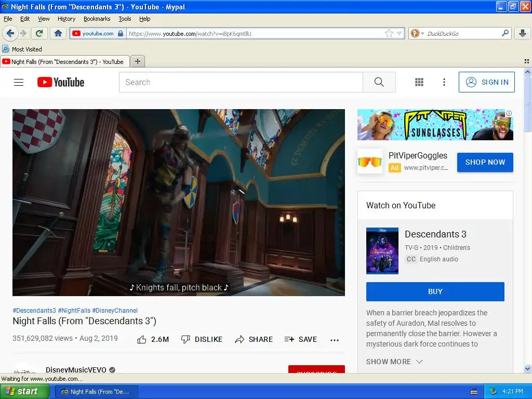Open the Windows start button

24,391
